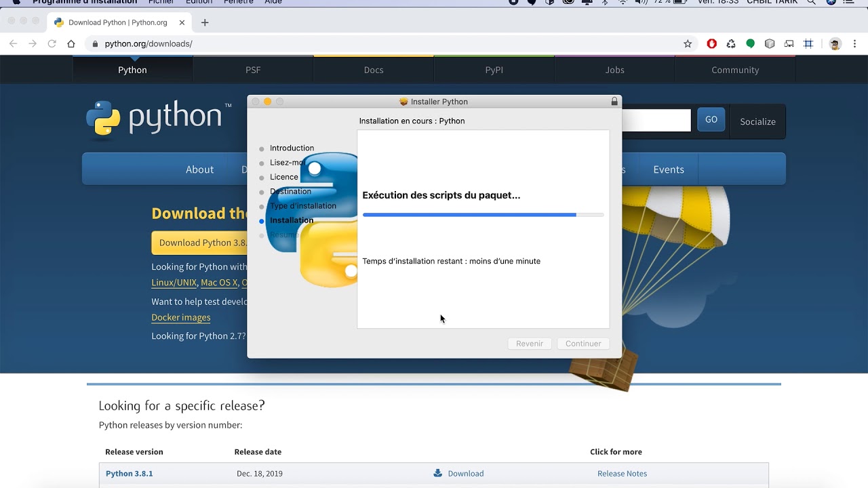Activate the blue crop screenshot extension
This screenshot has width=868, height=488.
[x=808, y=43]
